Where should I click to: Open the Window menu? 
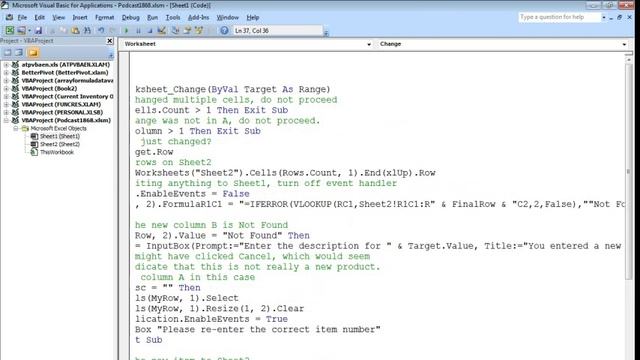point(227,18)
